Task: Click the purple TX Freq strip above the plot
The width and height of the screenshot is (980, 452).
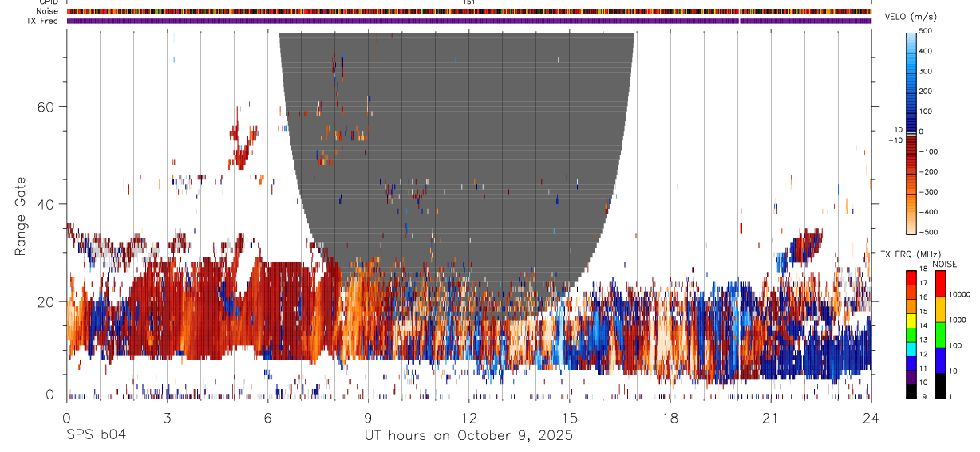Action: (x=469, y=21)
